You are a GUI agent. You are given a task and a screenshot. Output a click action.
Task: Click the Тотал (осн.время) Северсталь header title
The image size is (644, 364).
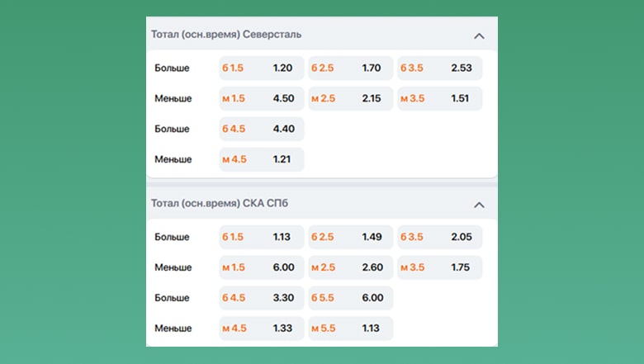click(x=226, y=35)
